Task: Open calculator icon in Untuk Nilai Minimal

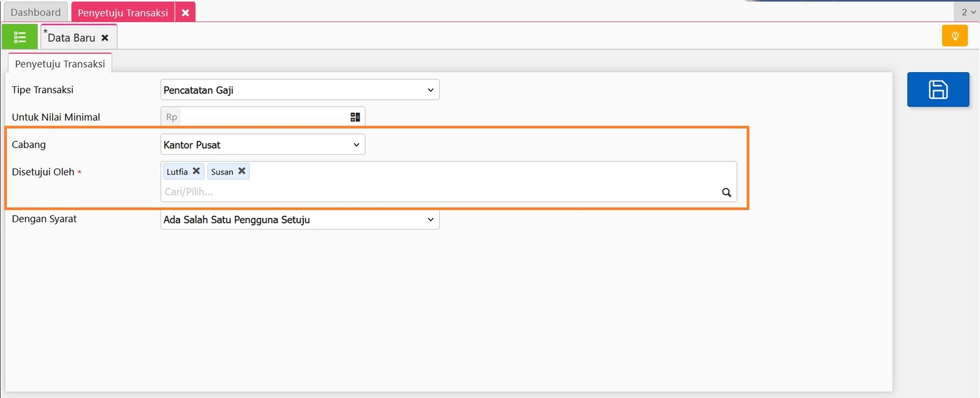Action: coord(355,117)
